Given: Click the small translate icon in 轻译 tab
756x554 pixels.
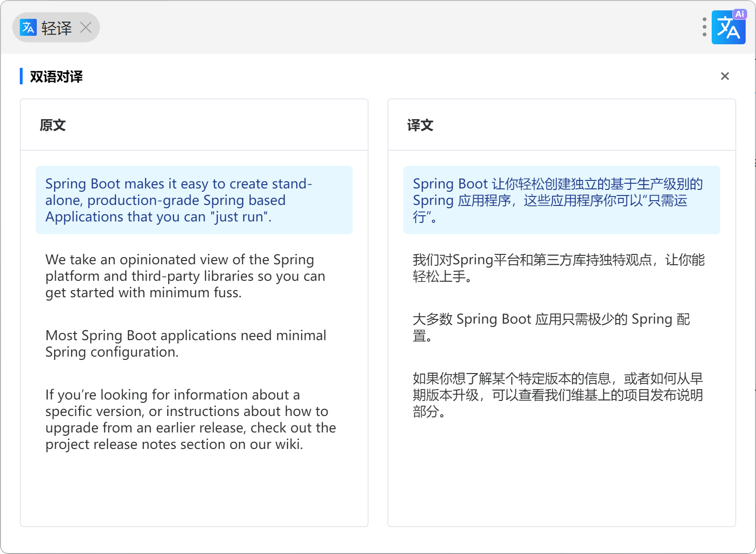Looking at the screenshot, I should click(28, 27).
